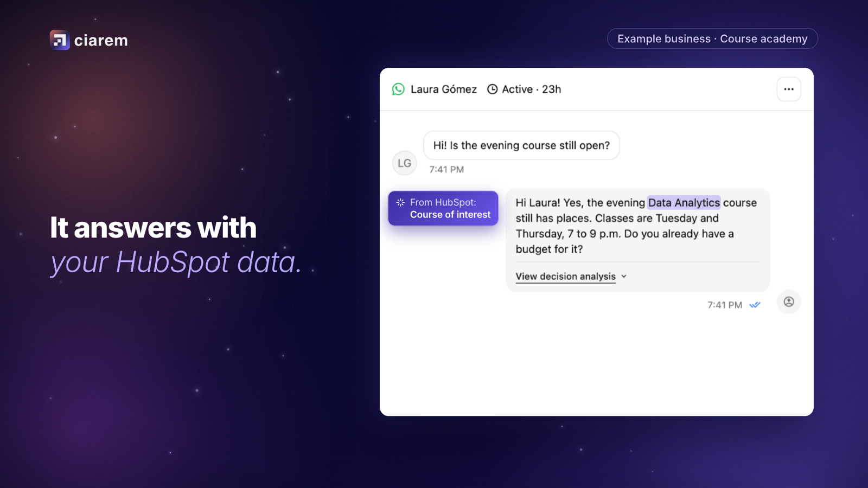Click the WhatsApp icon beside Laura Gómez
868x488 pixels.
click(x=398, y=89)
